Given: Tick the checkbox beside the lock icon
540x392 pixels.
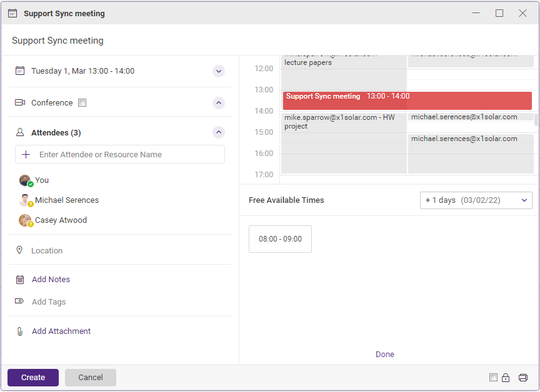Looking at the screenshot, I should pos(493,378).
